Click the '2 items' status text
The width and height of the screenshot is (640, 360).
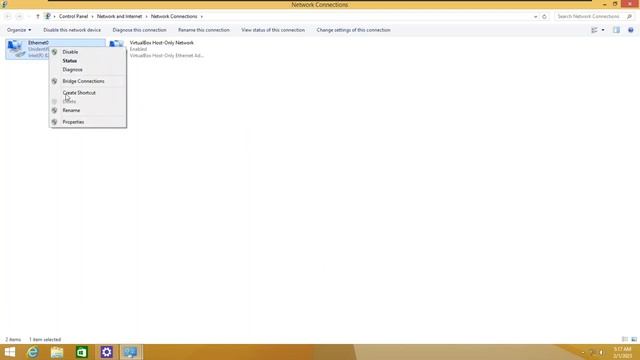pos(13,340)
